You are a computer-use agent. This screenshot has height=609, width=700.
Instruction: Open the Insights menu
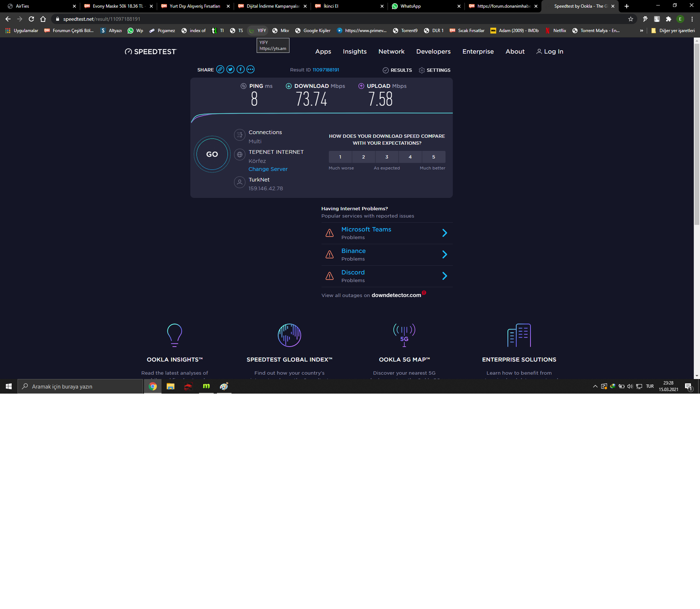click(355, 52)
